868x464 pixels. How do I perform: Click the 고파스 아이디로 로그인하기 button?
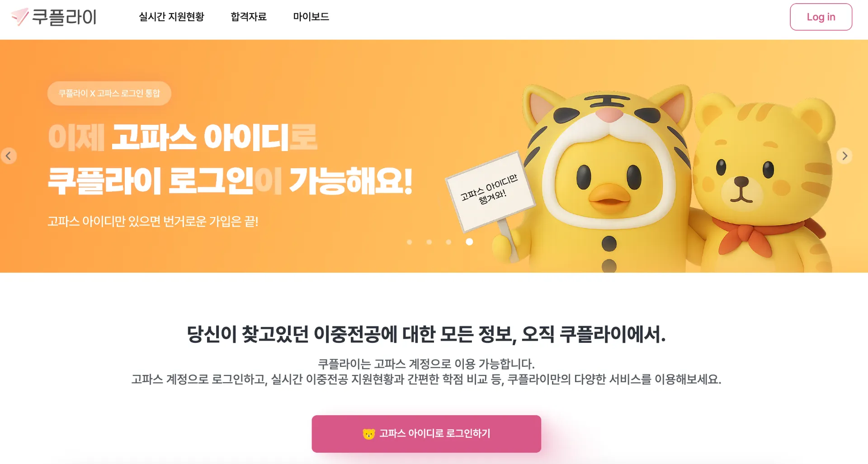pos(426,434)
